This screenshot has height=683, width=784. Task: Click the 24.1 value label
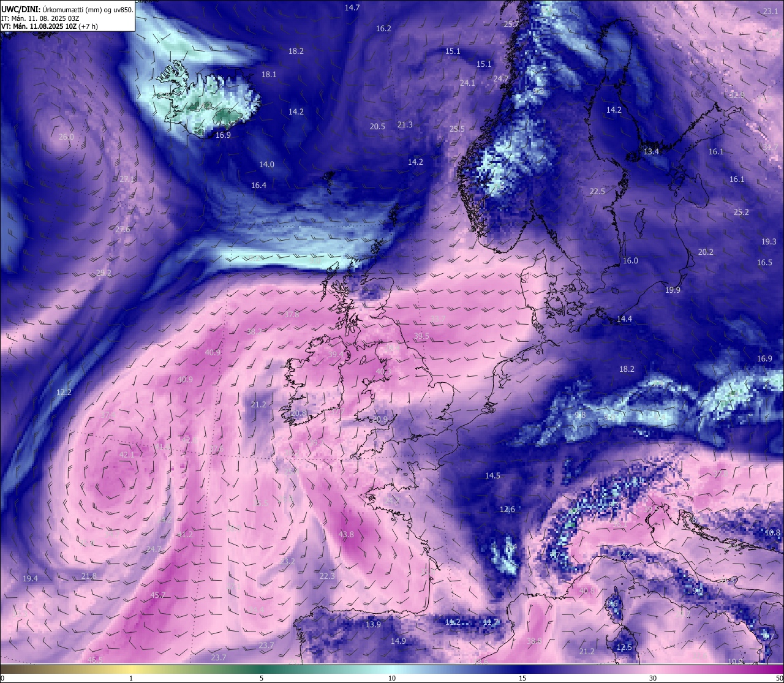(x=467, y=83)
